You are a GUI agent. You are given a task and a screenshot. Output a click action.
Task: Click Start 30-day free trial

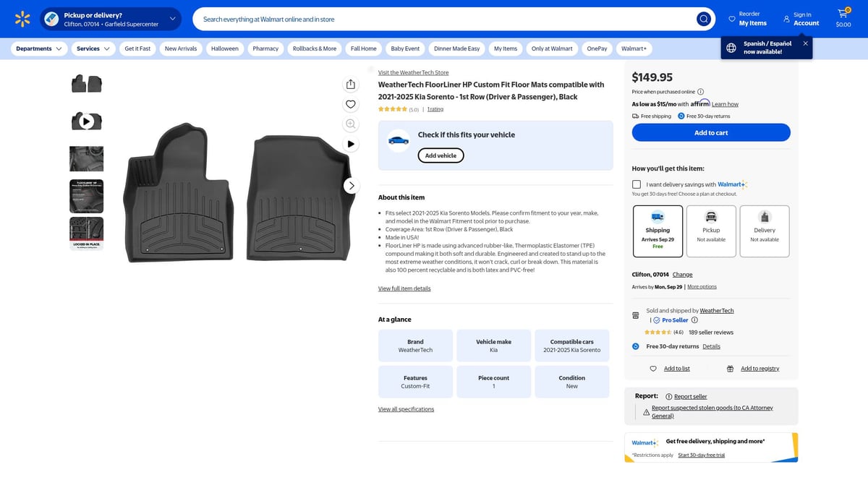(701, 455)
